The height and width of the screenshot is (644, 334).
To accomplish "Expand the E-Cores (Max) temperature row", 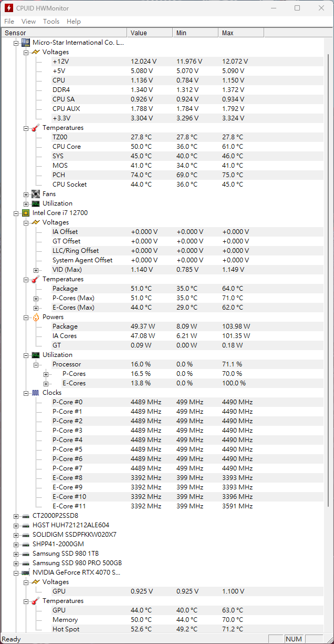I will pyautogui.click(x=36, y=308).
